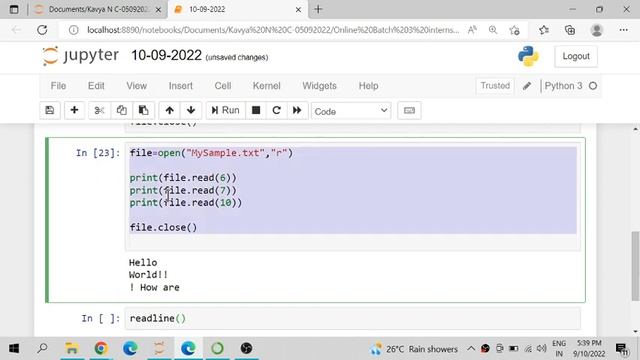Viewport: 640px width, 360px height.
Task: Interrupt the kernel with the stop icon
Action: pos(256,110)
